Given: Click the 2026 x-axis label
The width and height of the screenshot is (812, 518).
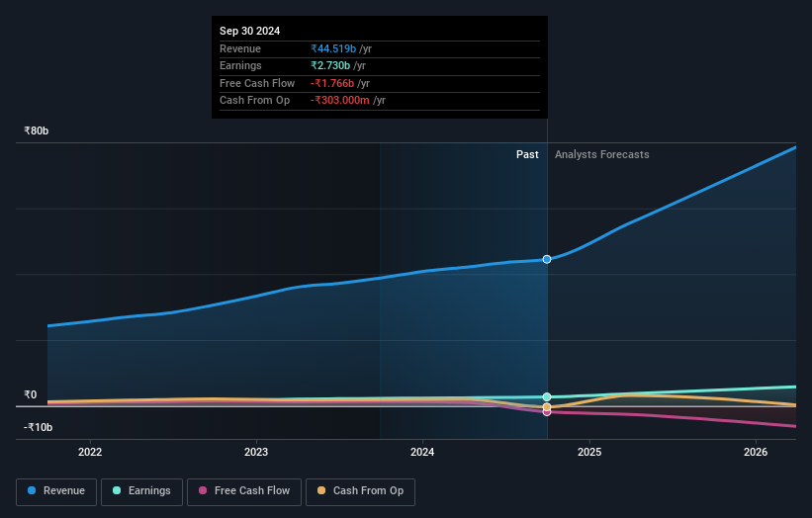Looking at the screenshot, I should 756,452.
